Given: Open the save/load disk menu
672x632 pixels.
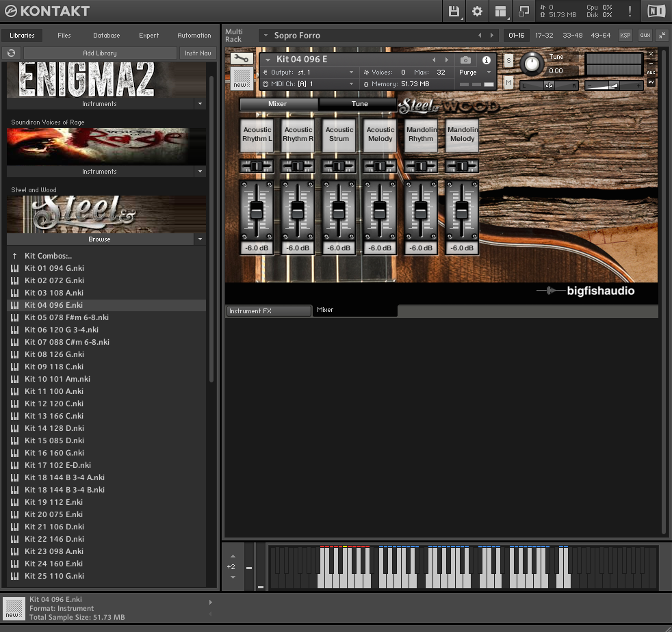Looking at the screenshot, I should [x=454, y=11].
